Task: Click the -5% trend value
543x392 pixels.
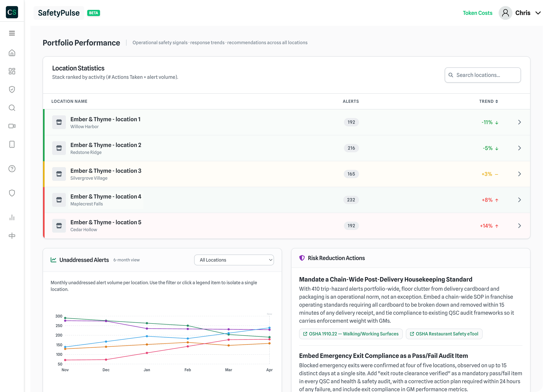Action: [488, 148]
